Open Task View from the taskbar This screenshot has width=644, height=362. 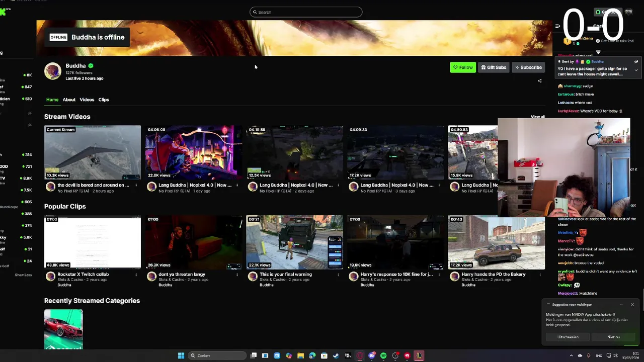(254, 355)
